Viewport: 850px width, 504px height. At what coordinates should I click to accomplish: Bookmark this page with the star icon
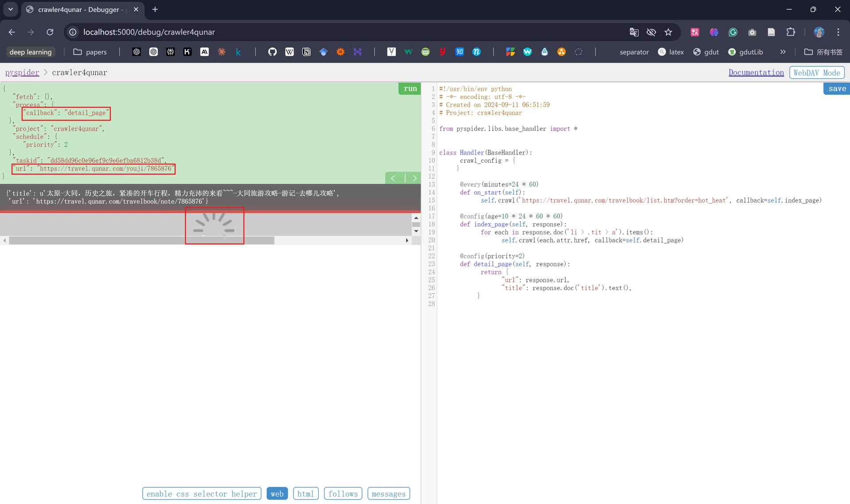click(x=668, y=32)
